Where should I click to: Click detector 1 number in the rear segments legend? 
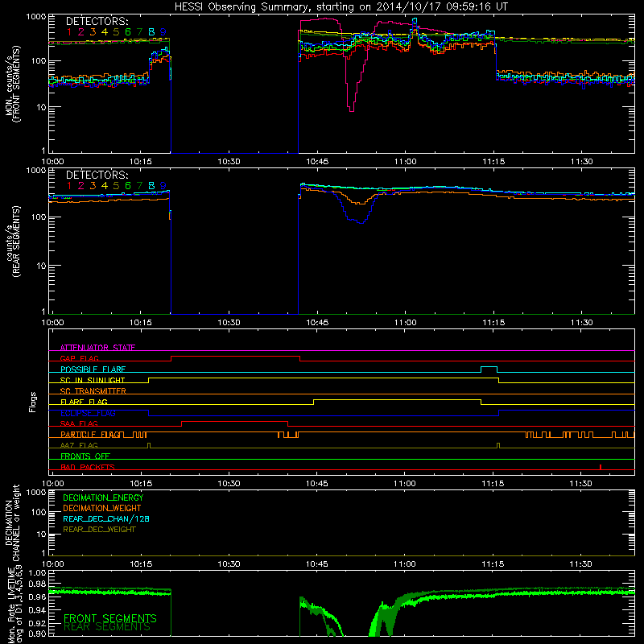pyautogui.click(x=69, y=186)
